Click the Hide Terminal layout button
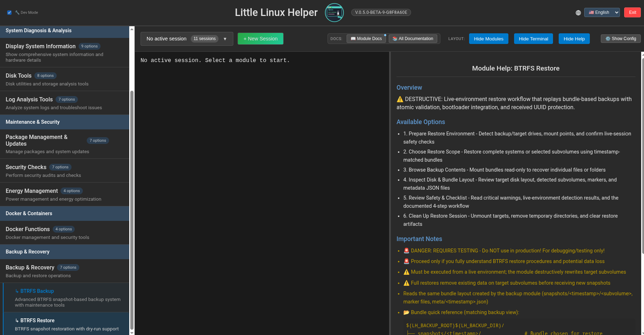 tap(534, 39)
